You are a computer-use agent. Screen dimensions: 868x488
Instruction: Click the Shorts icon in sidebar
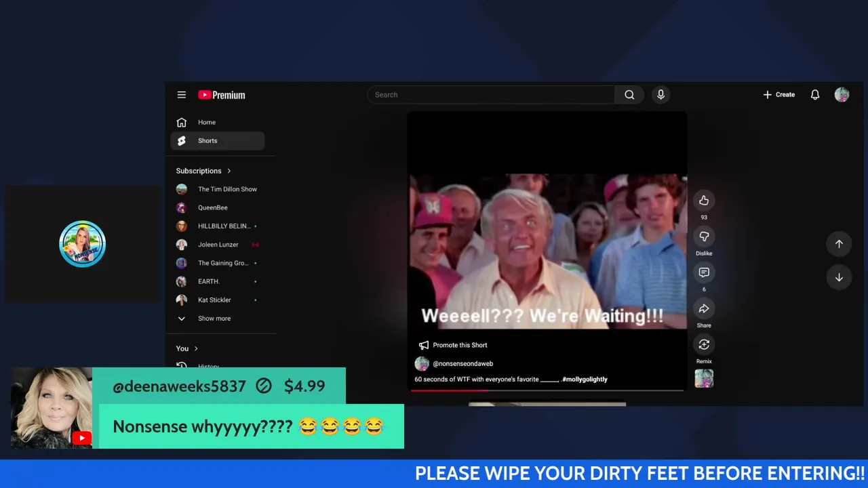coord(181,141)
